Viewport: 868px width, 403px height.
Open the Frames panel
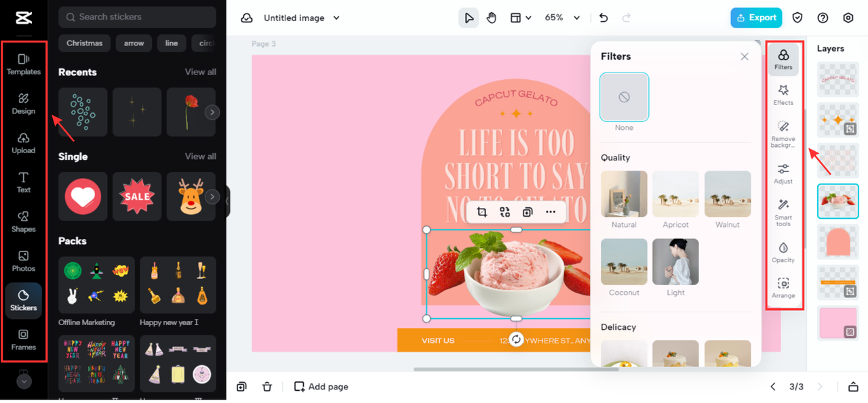(x=24, y=339)
